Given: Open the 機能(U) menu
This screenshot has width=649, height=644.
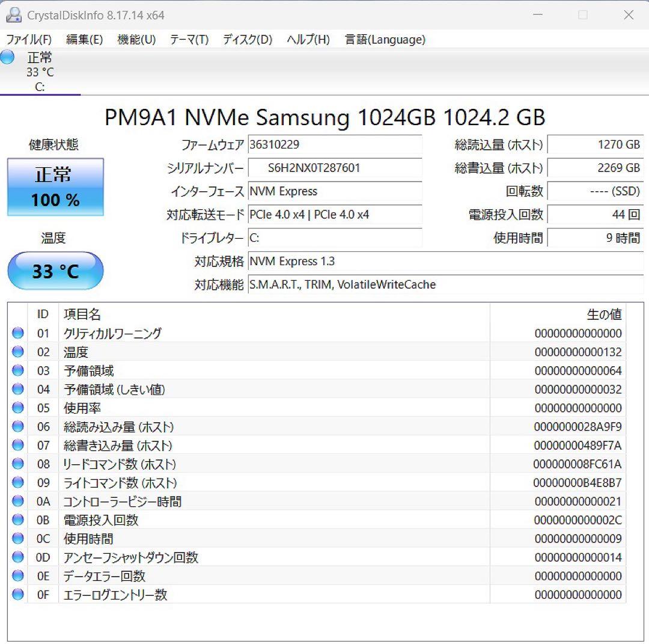Looking at the screenshot, I should tap(135, 40).
